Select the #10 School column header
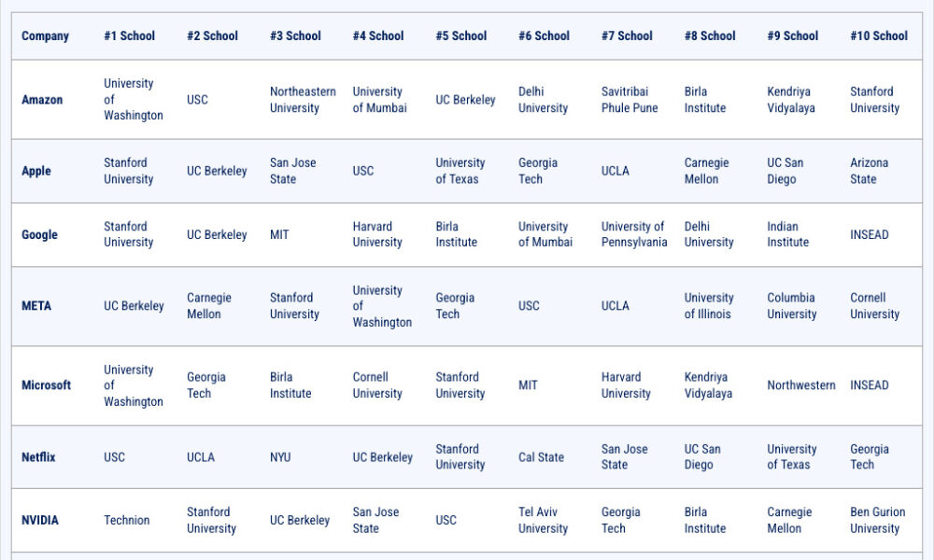 coord(878,36)
